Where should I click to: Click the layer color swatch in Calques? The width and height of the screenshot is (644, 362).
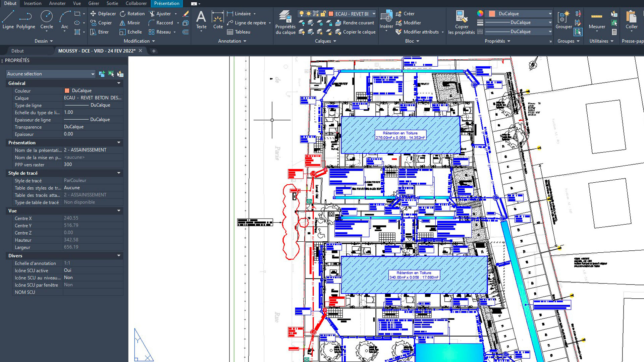click(331, 14)
